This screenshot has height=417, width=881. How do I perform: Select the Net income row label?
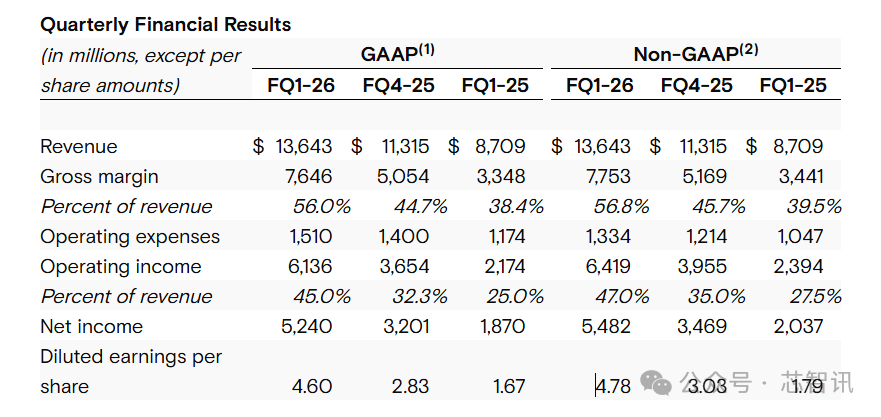point(91,327)
